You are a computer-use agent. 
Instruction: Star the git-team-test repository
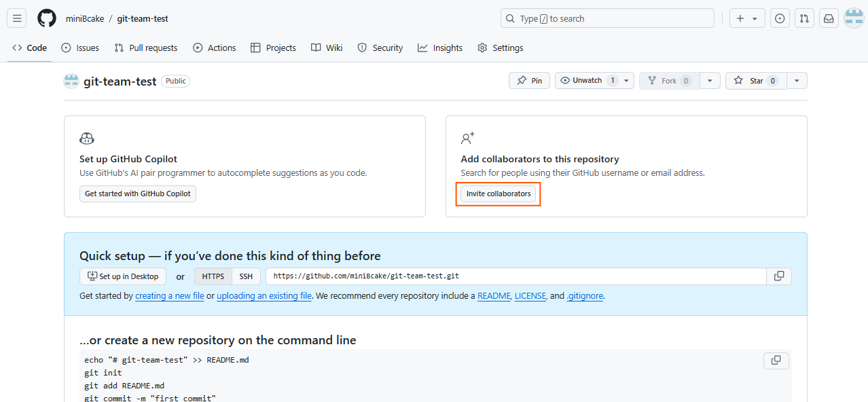tap(756, 81)
